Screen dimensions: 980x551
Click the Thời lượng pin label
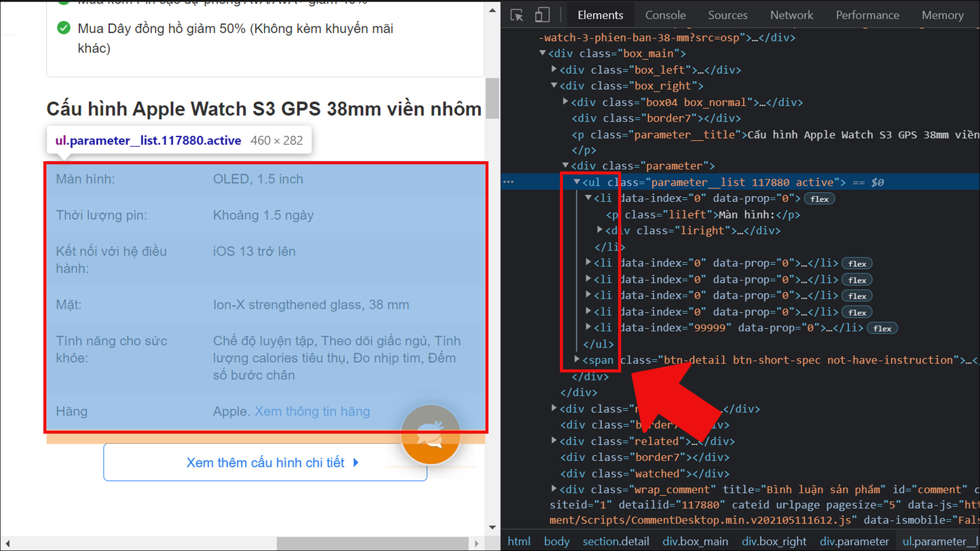pos(102,215)
